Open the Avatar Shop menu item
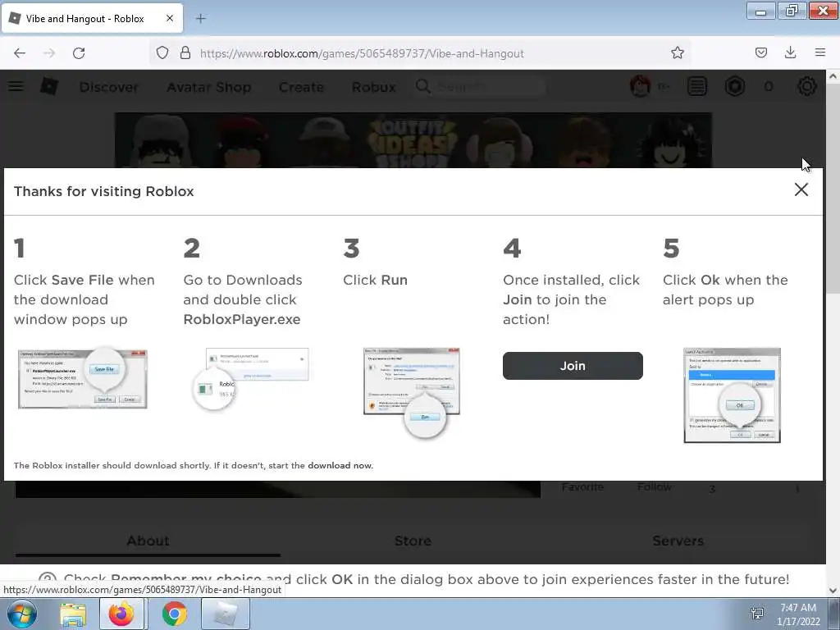Viewport: 840px width, 630px height. tap(209, 87)
